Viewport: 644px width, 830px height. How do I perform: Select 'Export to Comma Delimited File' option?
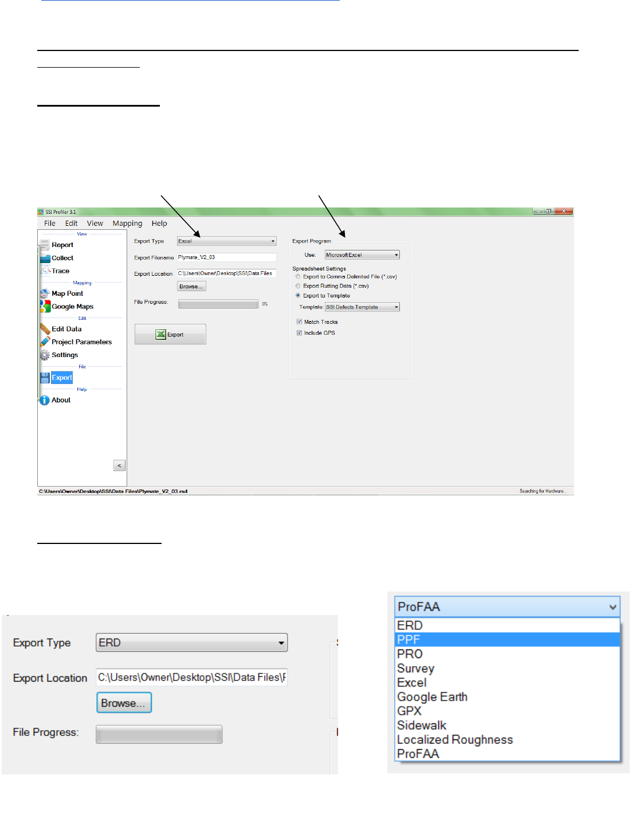[298, 277]
